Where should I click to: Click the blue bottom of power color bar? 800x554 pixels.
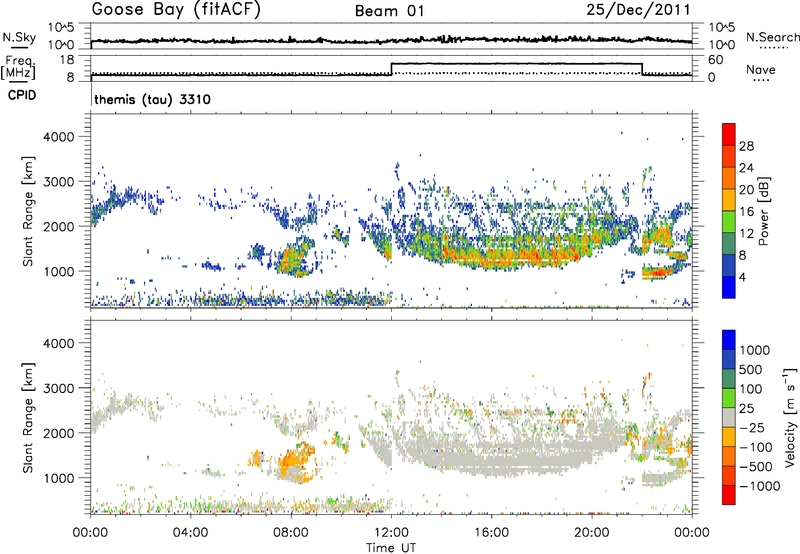[729, 288]
